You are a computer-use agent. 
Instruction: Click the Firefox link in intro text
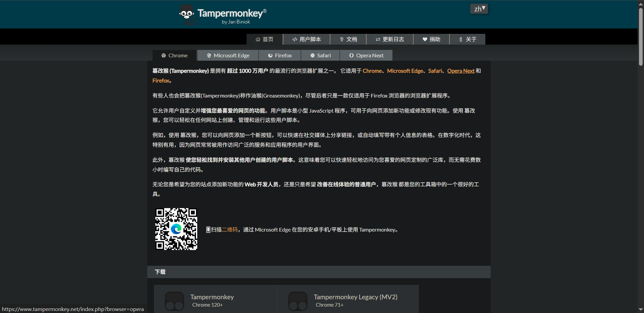(161, 81)
